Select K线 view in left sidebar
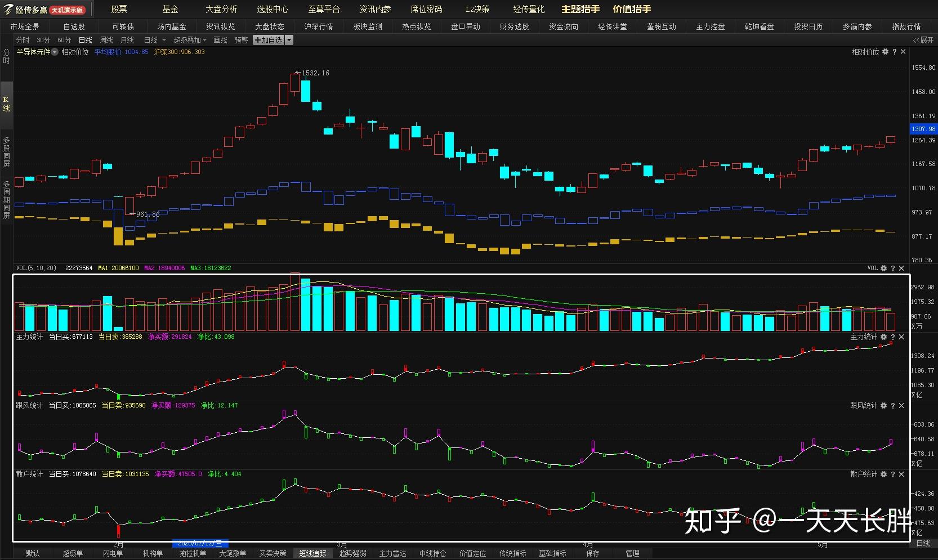 [x=6, y=104]
